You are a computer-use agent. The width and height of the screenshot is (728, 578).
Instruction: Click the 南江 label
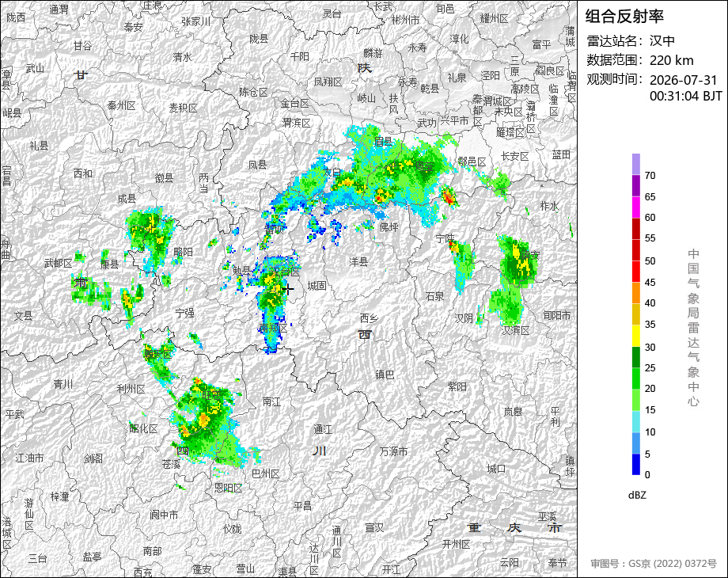pos(271,401)
